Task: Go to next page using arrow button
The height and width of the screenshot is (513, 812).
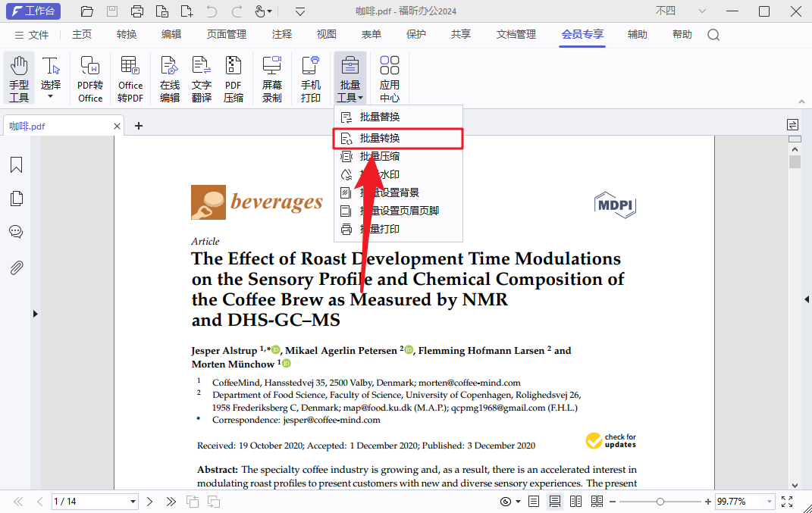Action: pyautogui.click(x=150, y=502)
